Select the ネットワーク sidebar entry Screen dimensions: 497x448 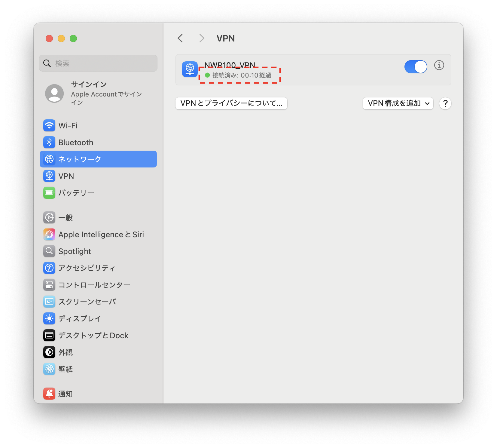tap(98, 159)
